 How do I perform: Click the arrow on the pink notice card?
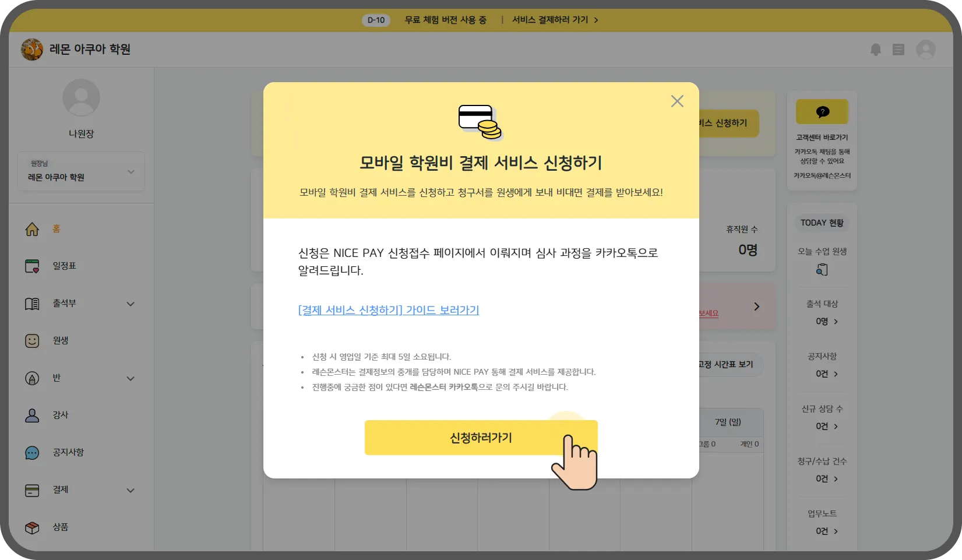tap(756, 307)
